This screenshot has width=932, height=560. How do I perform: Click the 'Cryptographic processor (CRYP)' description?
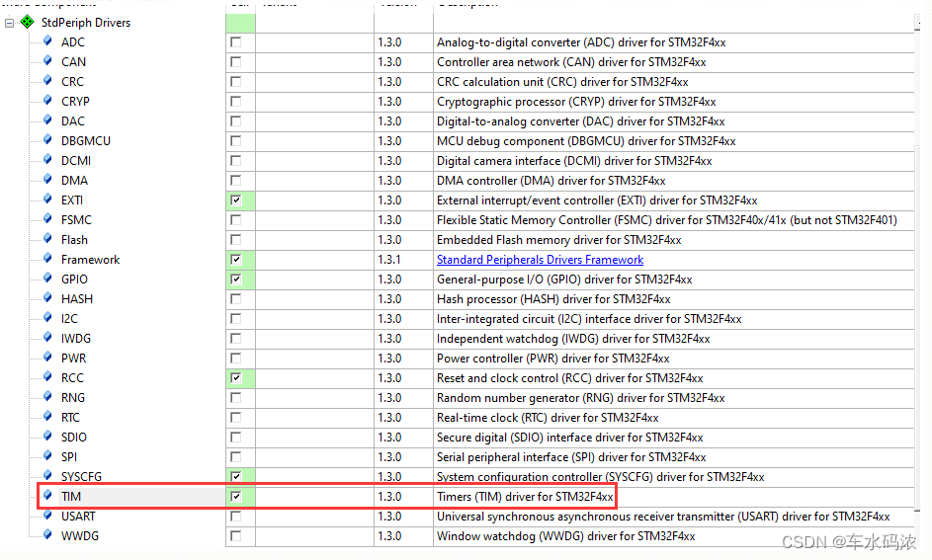coord(576,102)
